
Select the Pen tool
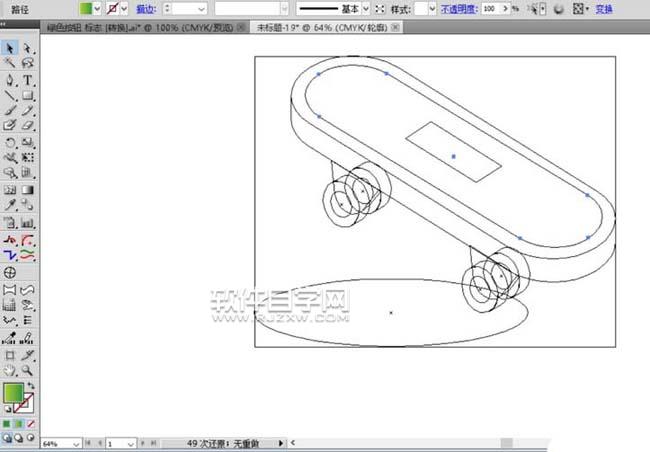click(x=10, y=79)
